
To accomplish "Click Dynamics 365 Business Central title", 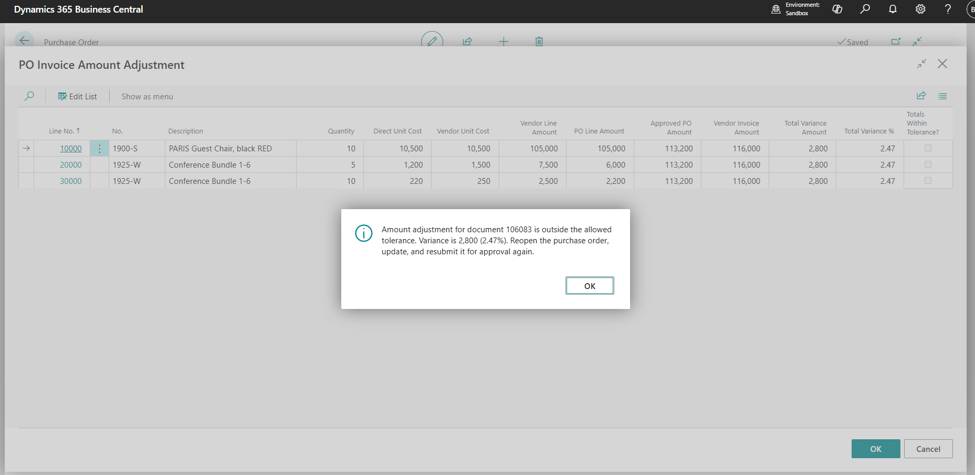I will tap(78, 9).
